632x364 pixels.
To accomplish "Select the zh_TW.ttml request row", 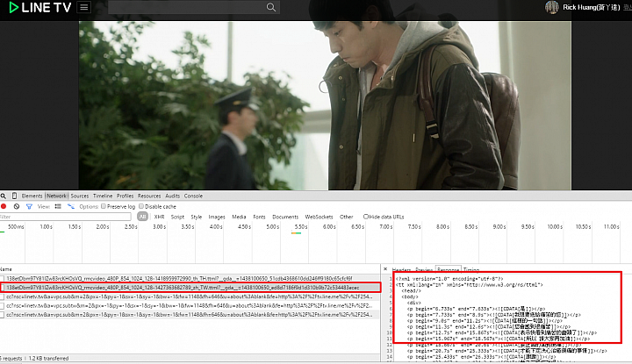I will pyautogui.click(x=190, y=288).
